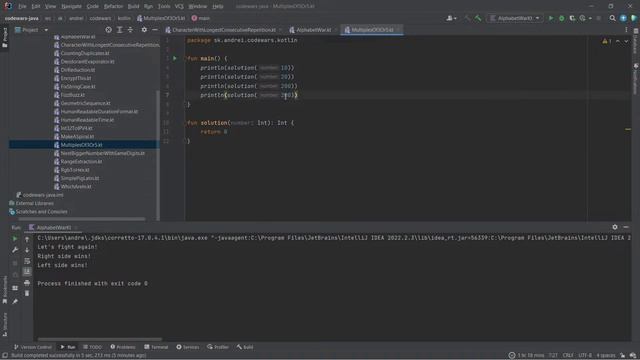Screen dimensions: 640x360
Task: Open FizzBuzz.kt in the project tree
Action: (73, 95)
